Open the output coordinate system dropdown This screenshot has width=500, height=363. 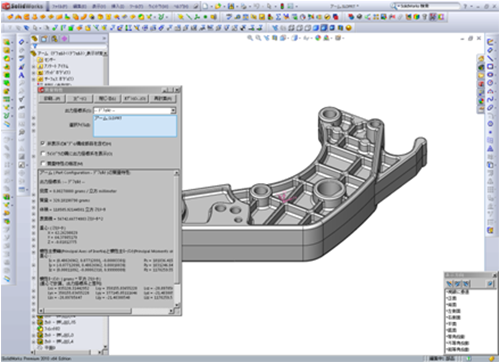click(x=173, y=110)
